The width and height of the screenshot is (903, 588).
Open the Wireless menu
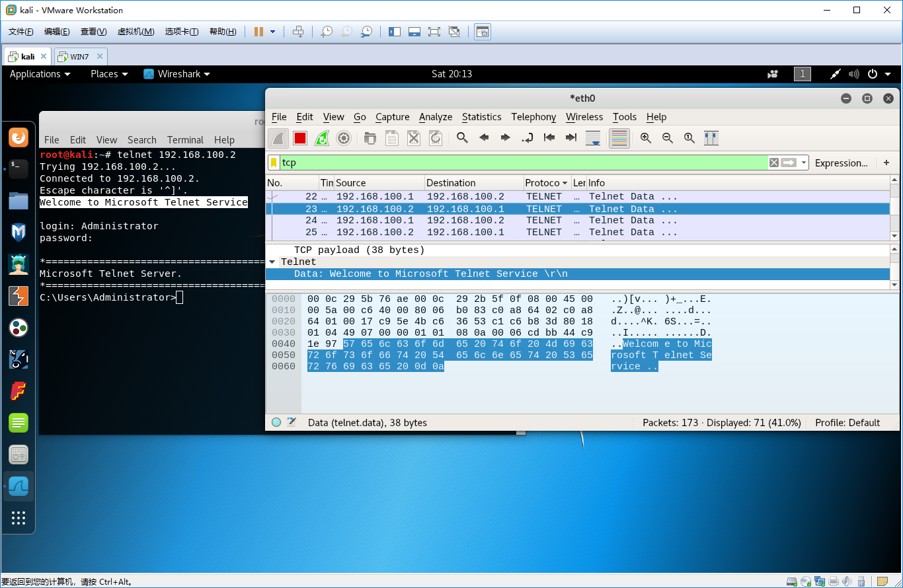(x=584, y=117)
